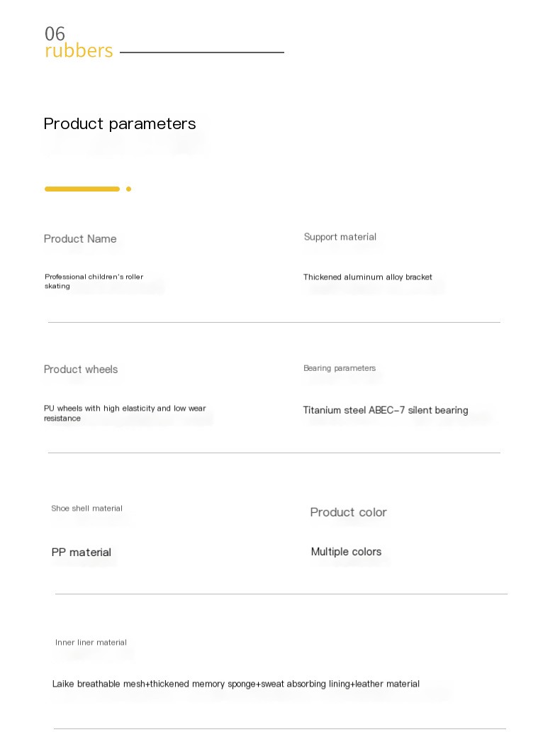Click the 'Inner liner material' label
560x754 pixels.
click(91, 643)
